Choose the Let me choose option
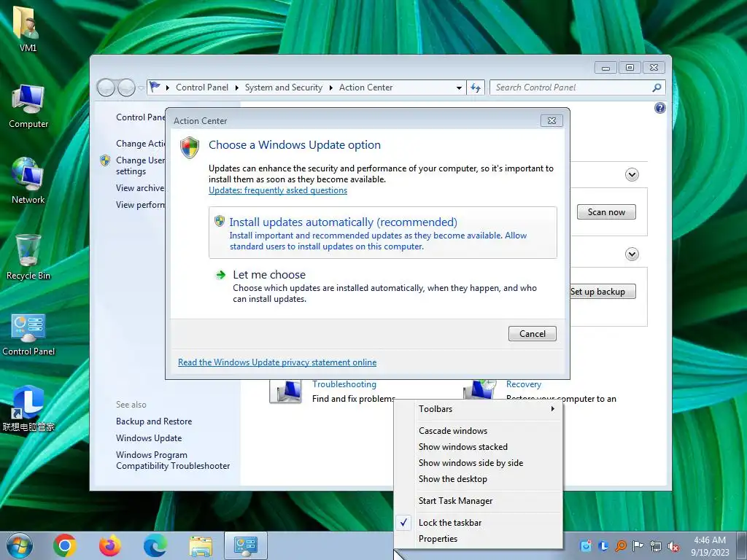747x560 pixels. pyautogui.click(x=382, y=286)
